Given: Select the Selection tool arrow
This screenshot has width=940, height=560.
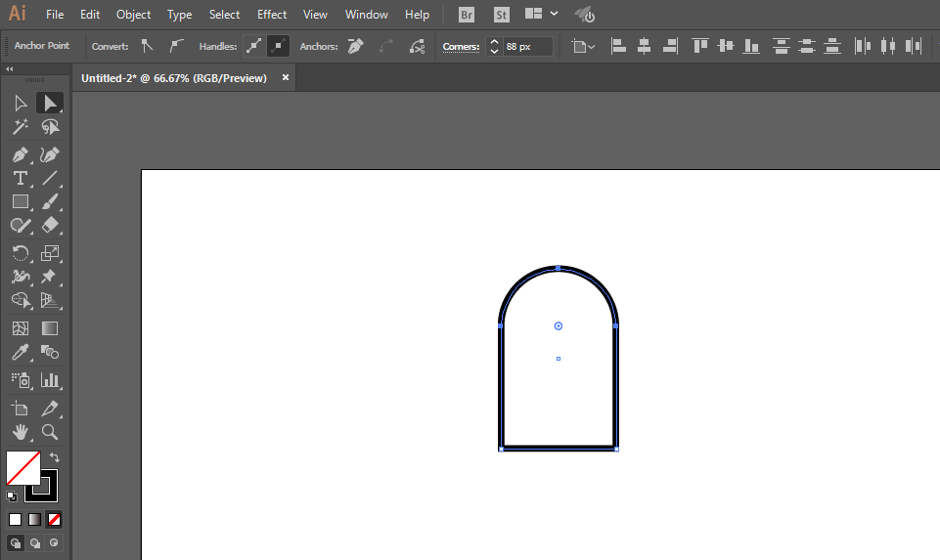Looking at the screenshot, I should (x=21, y=103).
